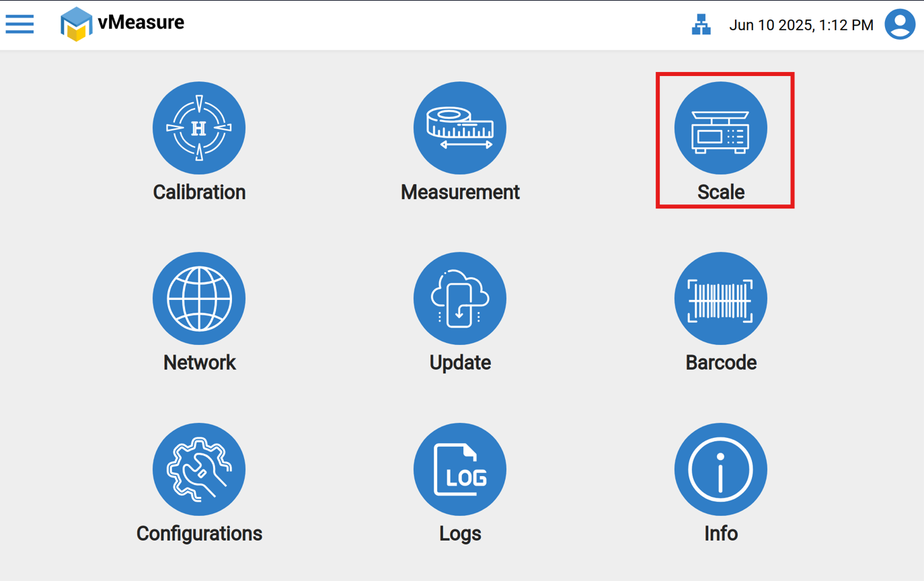Select the Scale weighing machine icon

pyautogui.click(x=721, y=128)
